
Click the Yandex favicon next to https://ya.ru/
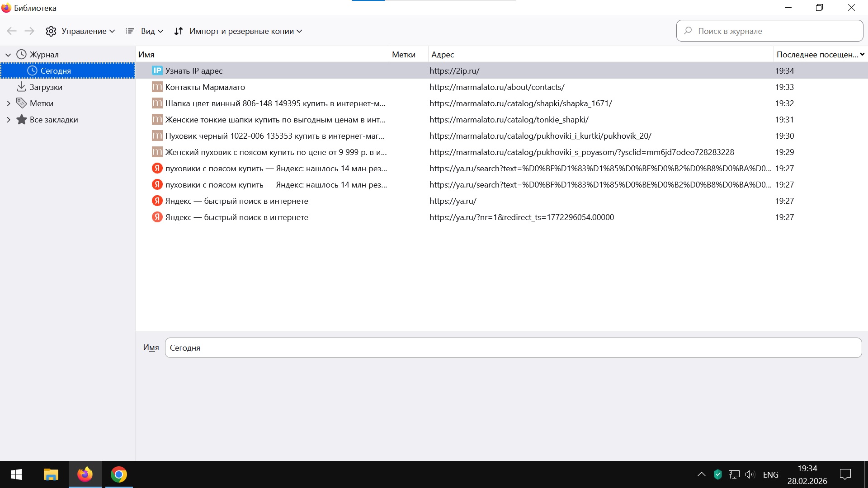(157, 201)
